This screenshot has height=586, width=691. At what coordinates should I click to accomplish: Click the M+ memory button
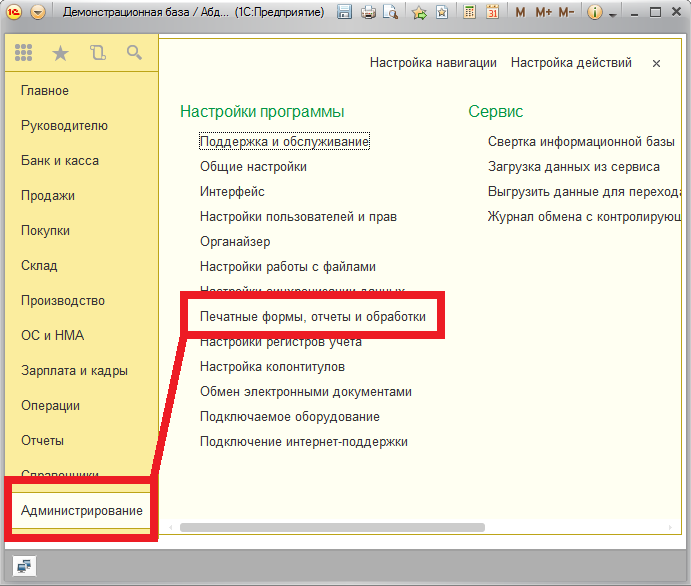543,13
